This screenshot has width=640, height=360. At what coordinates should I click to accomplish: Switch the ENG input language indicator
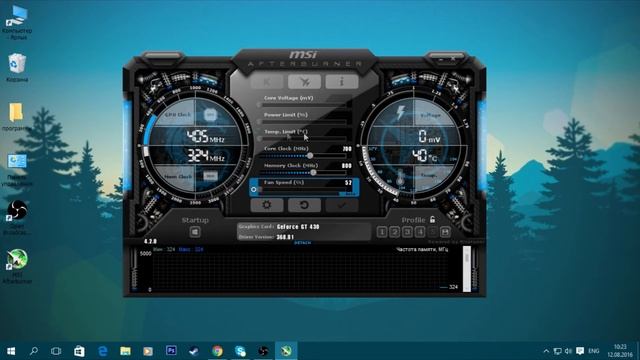[x=594, y=351]
